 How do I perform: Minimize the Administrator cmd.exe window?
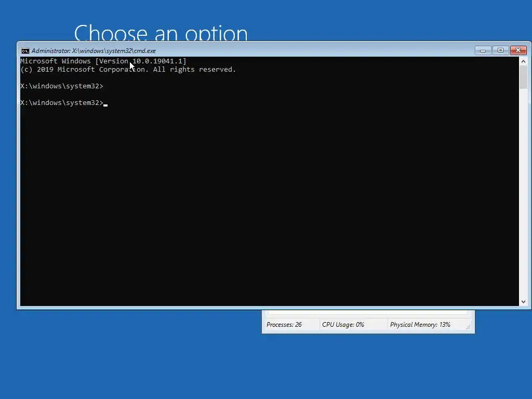tap(483, 50)
